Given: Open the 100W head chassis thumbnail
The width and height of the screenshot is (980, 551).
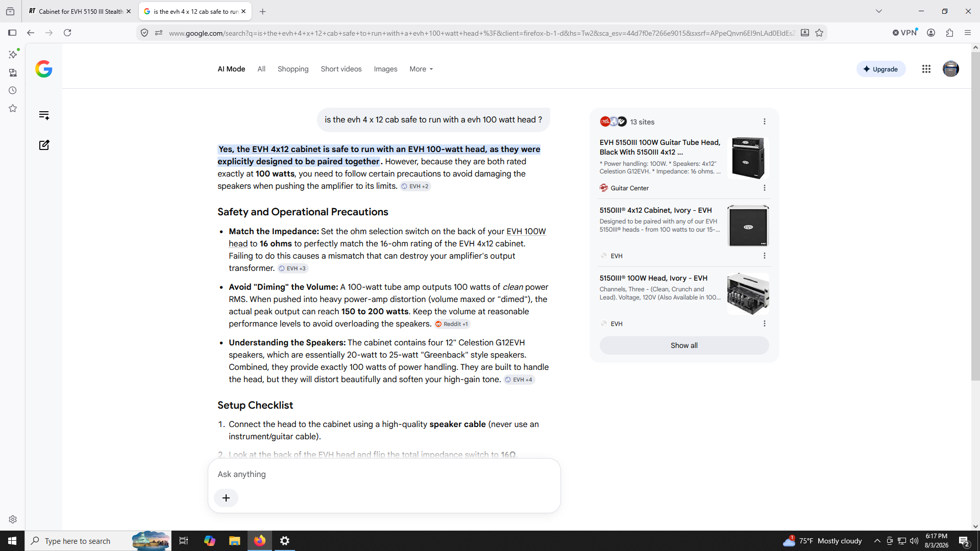Looking at the screenshot, I should pos(748,294).
